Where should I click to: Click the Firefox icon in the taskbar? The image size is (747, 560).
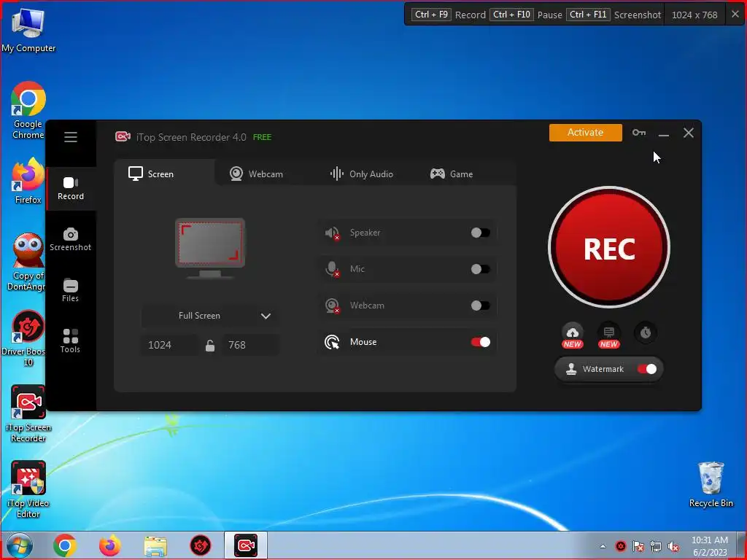[109, 545]
